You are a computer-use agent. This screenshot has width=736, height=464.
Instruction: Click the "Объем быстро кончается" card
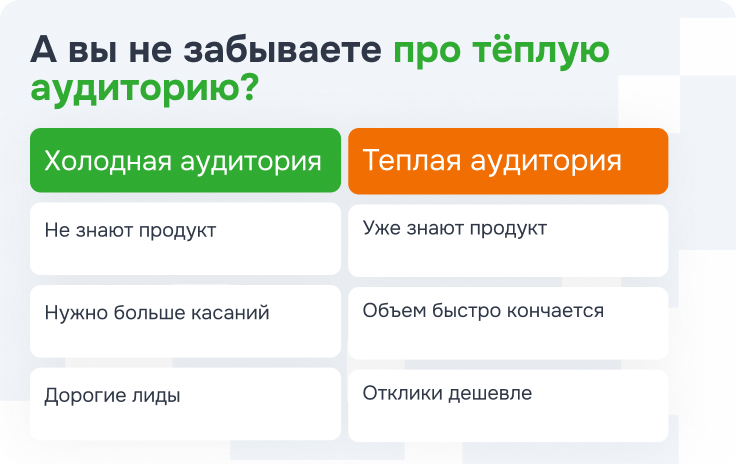coord(508,322)
